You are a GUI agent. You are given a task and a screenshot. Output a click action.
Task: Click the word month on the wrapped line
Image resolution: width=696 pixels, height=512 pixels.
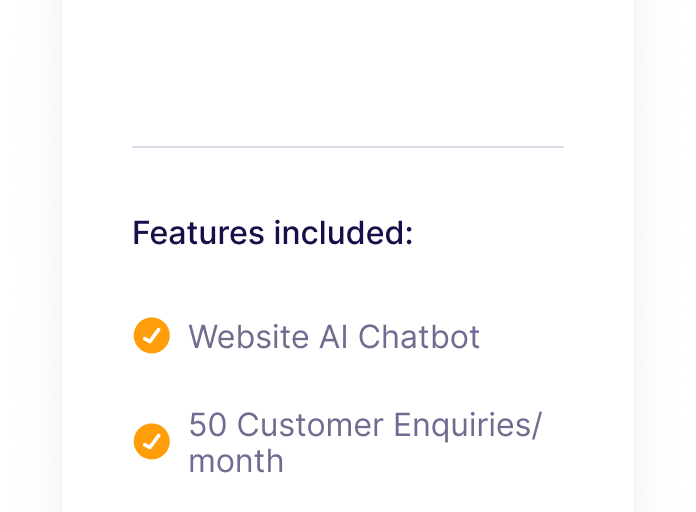click(x=236, y=461)
